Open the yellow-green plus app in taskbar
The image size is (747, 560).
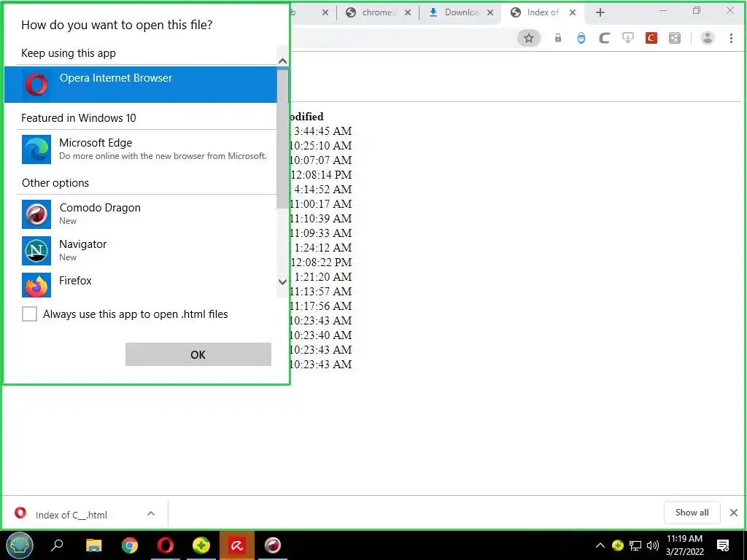201,545
